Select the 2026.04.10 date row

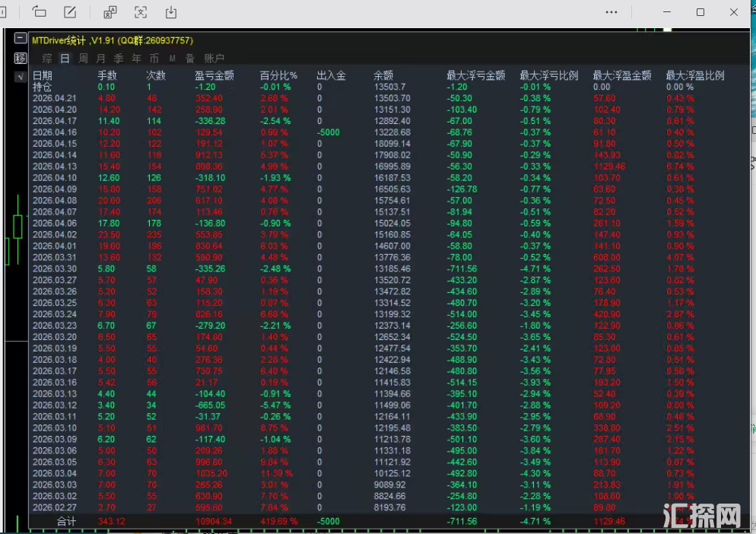(55, 178)
